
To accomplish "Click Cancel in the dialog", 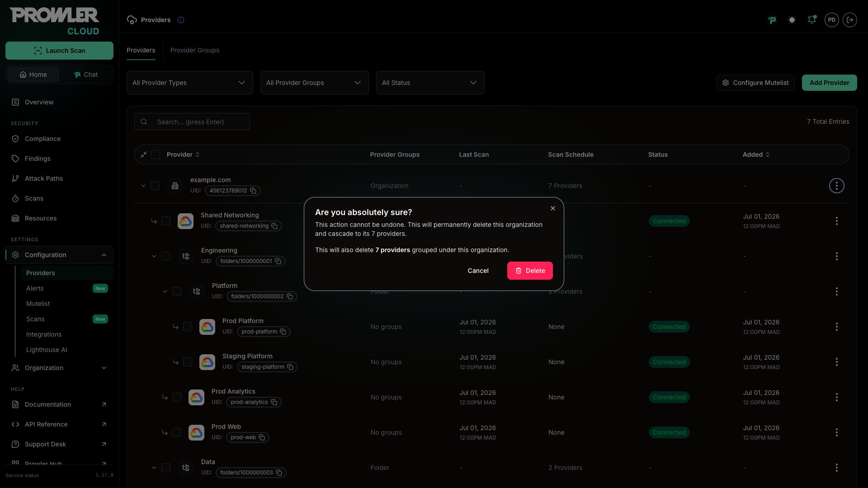I will point(478,271).
